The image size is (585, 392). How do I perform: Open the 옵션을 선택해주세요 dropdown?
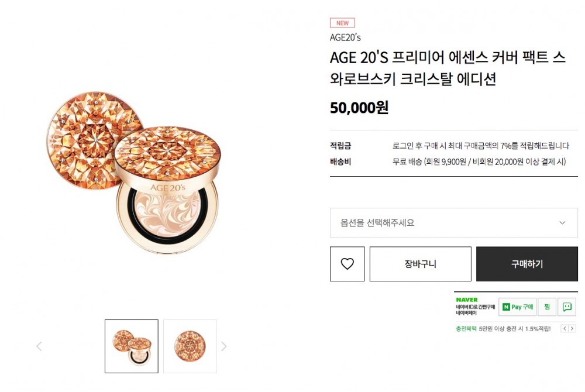point(445,223)
